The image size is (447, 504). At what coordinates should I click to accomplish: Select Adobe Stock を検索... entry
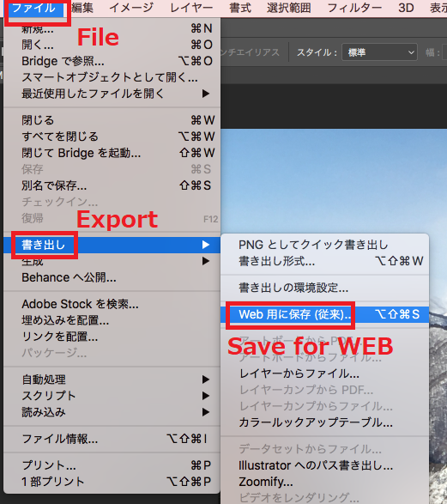[112, 304]
